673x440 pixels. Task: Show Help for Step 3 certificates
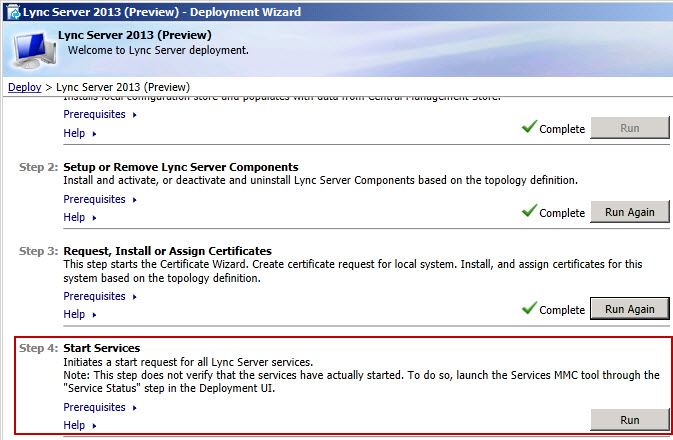pos(75,314)
